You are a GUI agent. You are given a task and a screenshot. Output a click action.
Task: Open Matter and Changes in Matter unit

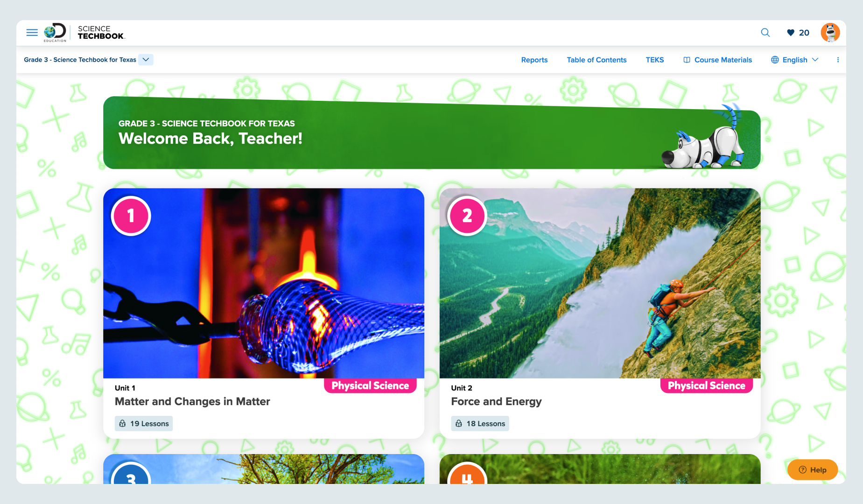tap(192, 401)
